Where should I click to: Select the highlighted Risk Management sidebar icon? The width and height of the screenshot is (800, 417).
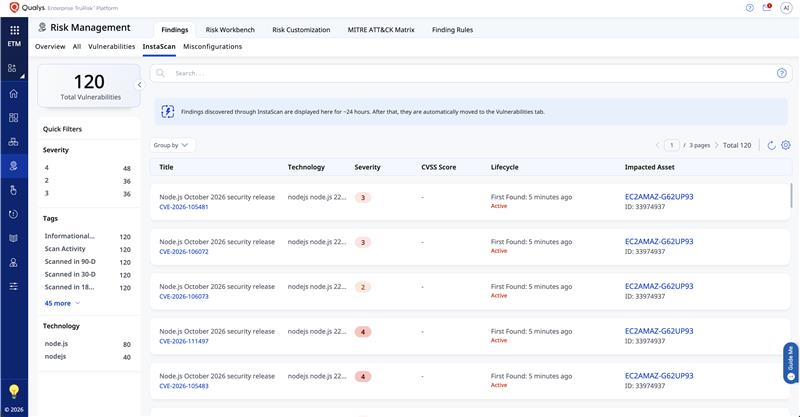point(14,166)
